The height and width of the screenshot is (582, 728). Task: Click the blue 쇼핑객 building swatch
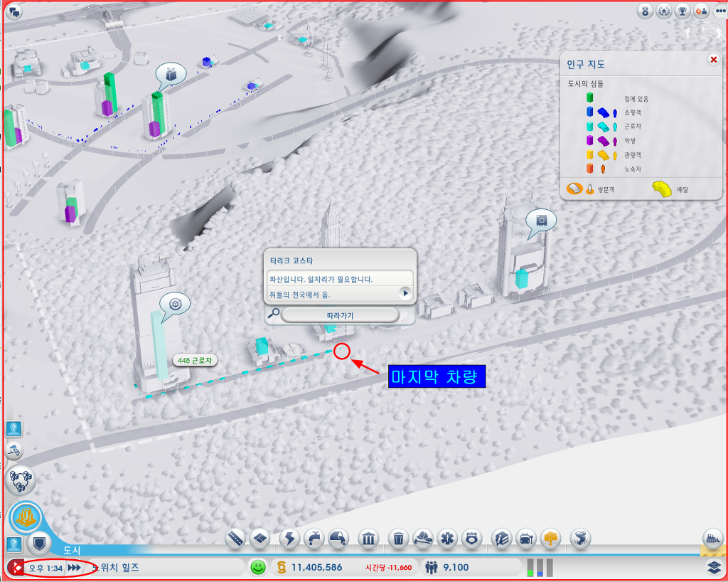589,112
